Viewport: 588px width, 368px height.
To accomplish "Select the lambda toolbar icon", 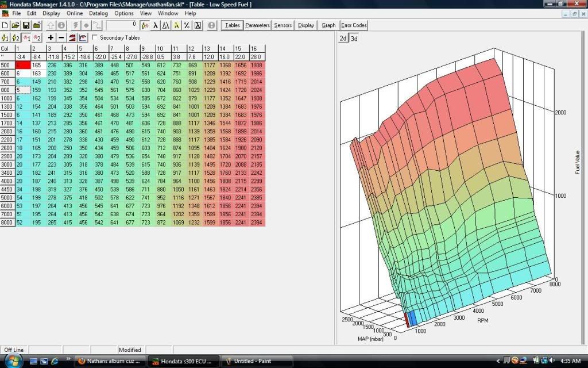I will tap(155, 25).
